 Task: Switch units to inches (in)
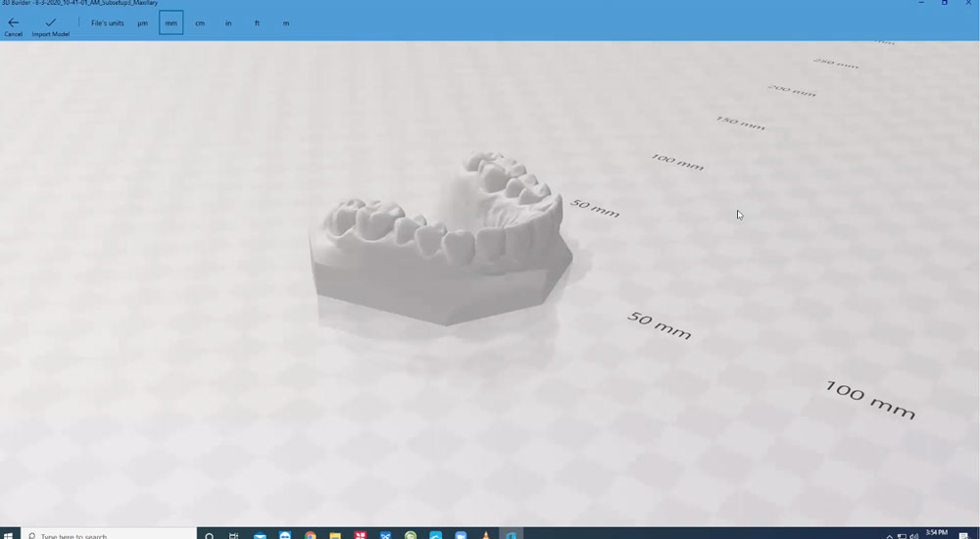[228, 24]
